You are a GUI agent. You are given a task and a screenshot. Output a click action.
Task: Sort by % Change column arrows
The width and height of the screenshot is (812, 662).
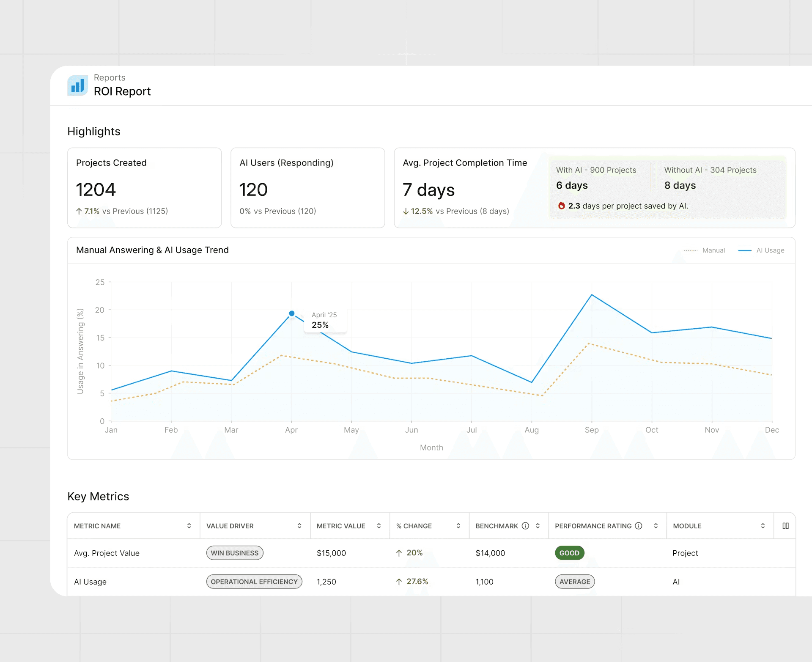pos(458,526)
